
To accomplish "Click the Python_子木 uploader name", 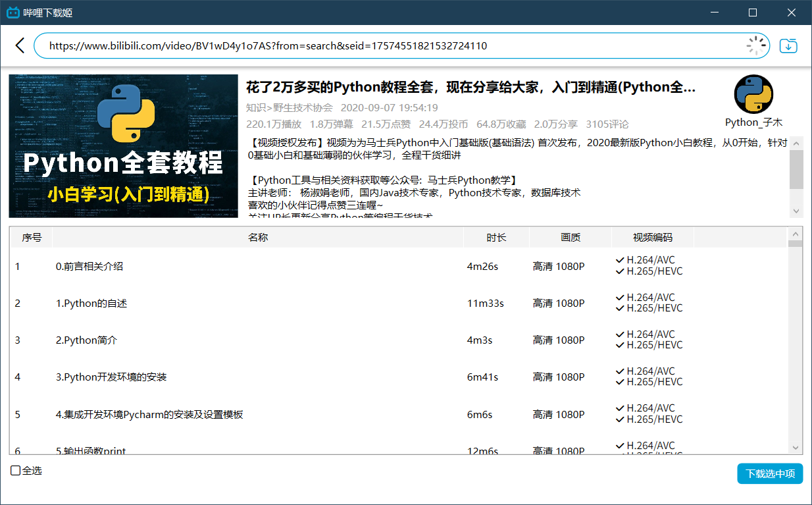I will (x=753, y=122).
